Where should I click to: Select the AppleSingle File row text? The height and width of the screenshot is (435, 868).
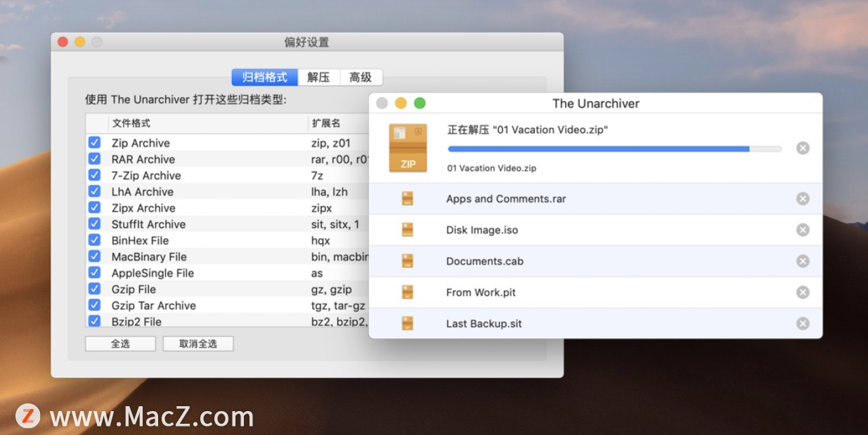click(x=153, y=273)
